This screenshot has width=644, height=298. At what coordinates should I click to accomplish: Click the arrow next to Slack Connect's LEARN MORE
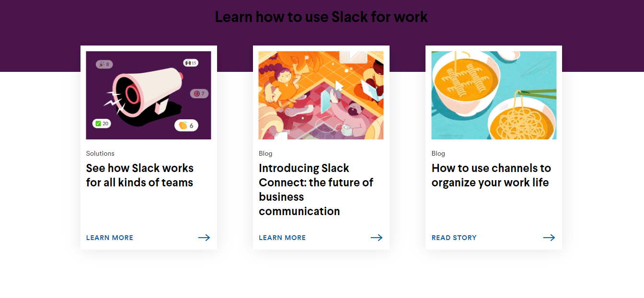coord(377,237)
